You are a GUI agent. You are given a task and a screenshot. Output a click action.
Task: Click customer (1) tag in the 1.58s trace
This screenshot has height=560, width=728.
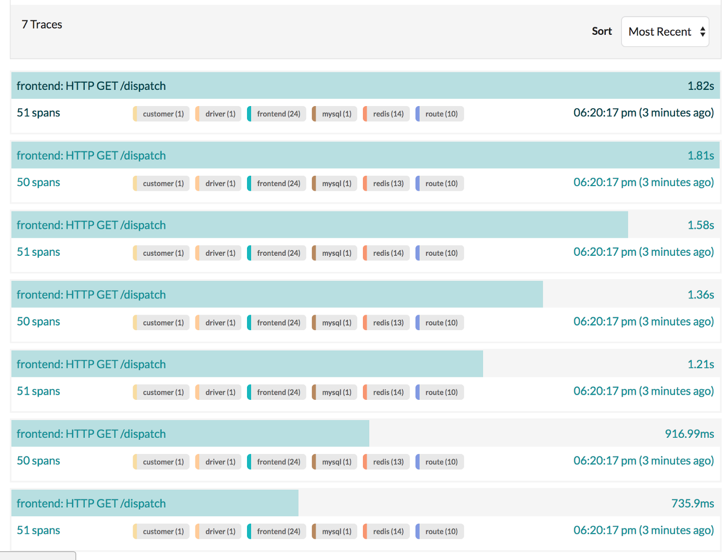tap(161, 253)
